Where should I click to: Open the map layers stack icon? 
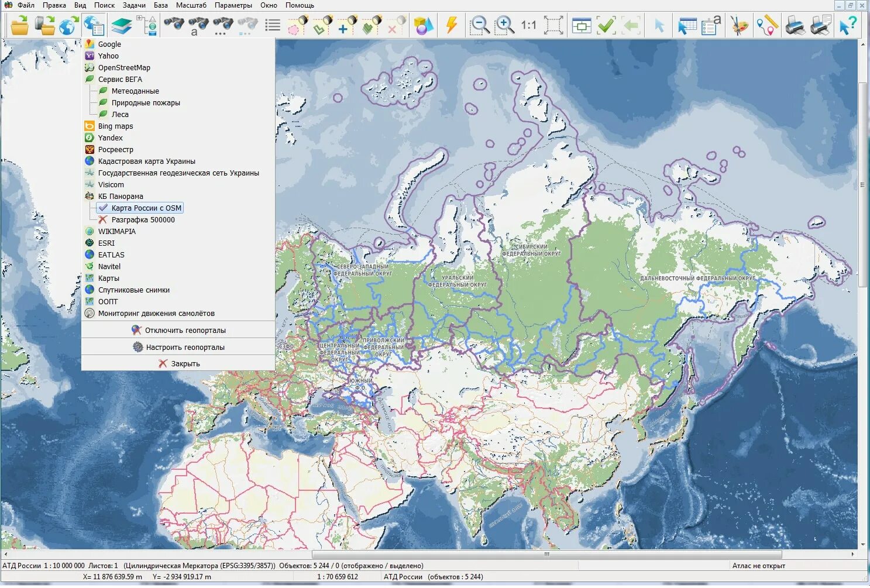pyautogui.click(x=121, y=25)
